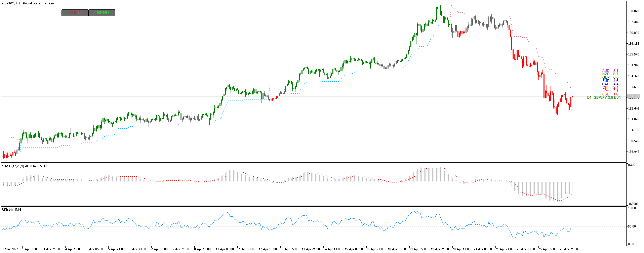
Task: Click the 100.00 RSI scale value
Action: click(633, 208)
